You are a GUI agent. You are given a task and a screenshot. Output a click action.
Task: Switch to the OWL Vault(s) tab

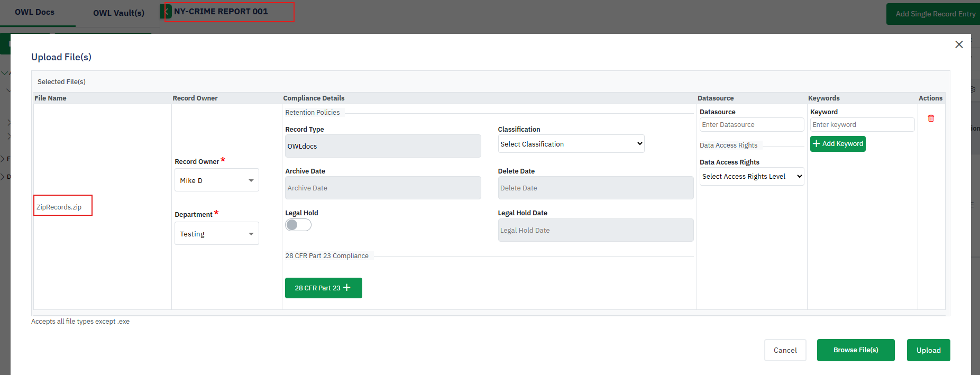tap(118, 13)
